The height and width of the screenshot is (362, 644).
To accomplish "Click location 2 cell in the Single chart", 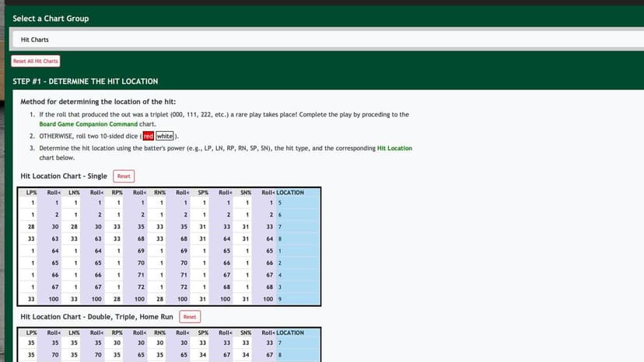I will tap(298, 263).
